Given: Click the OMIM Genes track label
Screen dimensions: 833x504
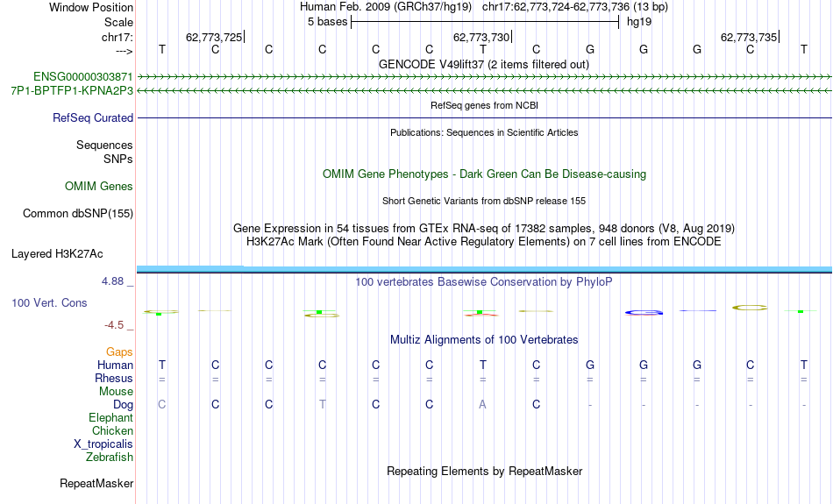Looking at the screenshot, I should pos(98,187).
